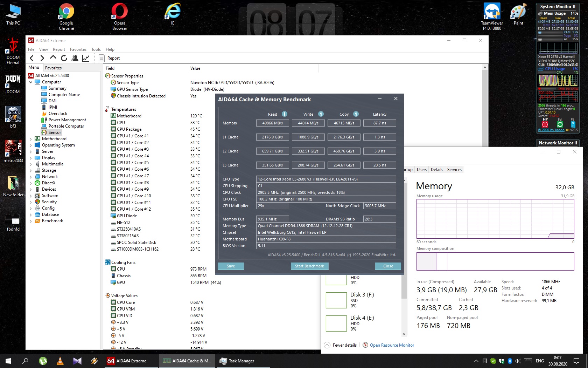Click the Report toolbar button with page icon

coord(110,58)
